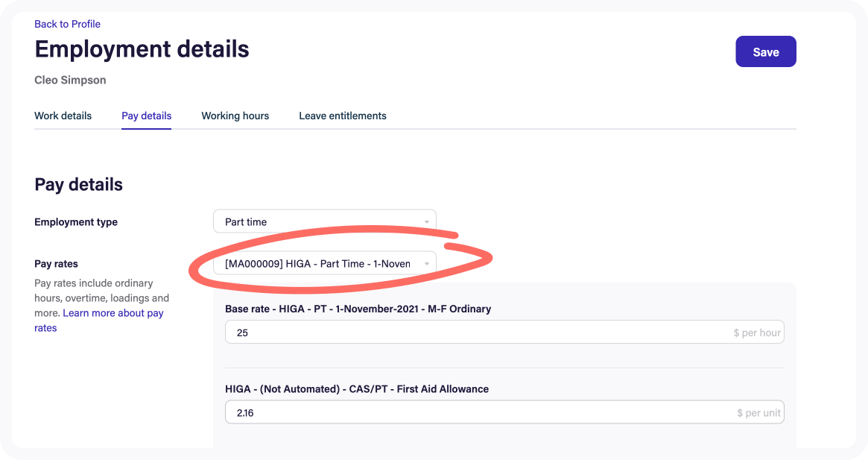This screenshot has width=868, height=460.
Task: Expand the Pay rates HIGA dropdown
Action: (317, 263)
